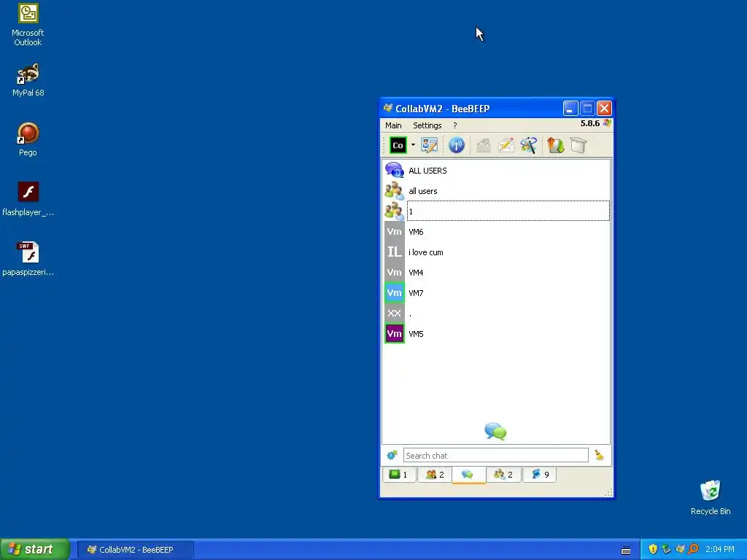Click the broom clear search icon
Image resolution: width=747 pixels, height=560 pixels.
click(600, 455)
